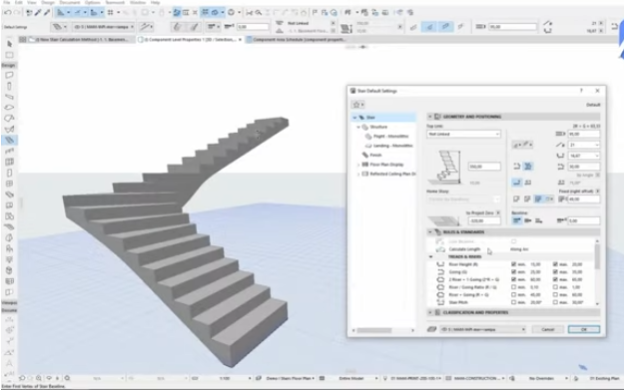Click the Pick Up Parameters eyedropper icon
The width and height of the screenshot is (624, 390).
(38, 12)
